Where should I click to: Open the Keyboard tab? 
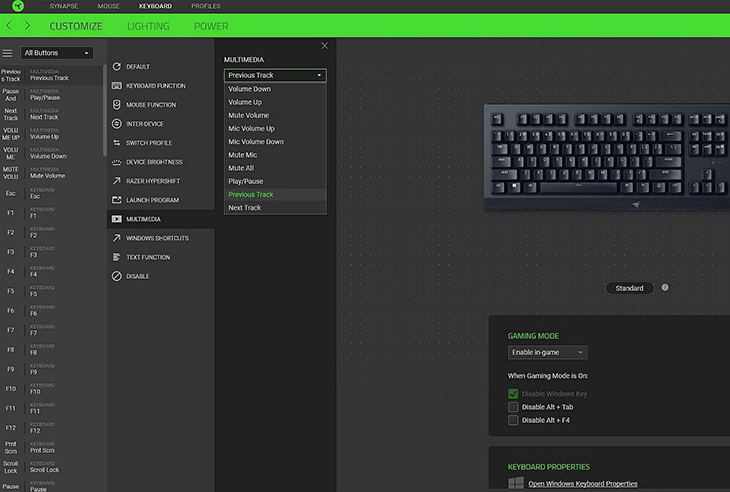click(155, 6)
